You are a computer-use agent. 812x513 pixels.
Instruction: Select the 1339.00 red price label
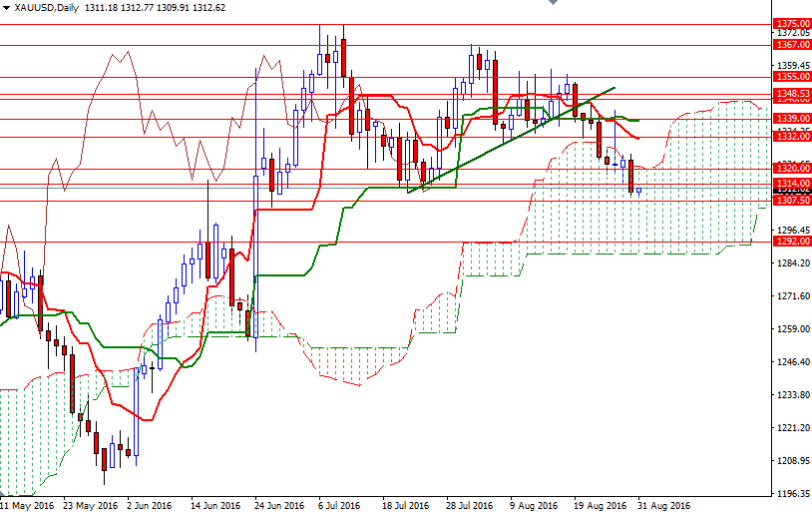[x=792, y=119]
